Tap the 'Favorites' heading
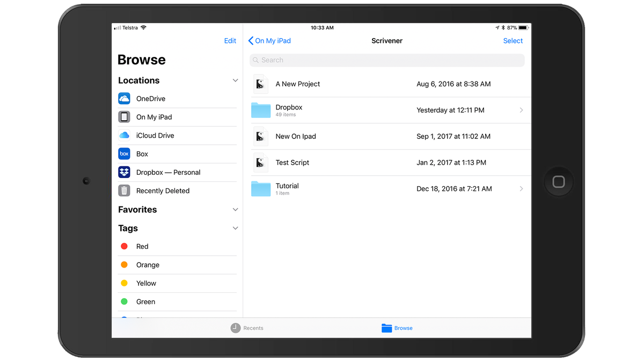Viewport: 644px width, 362px height. coord(137,210)
